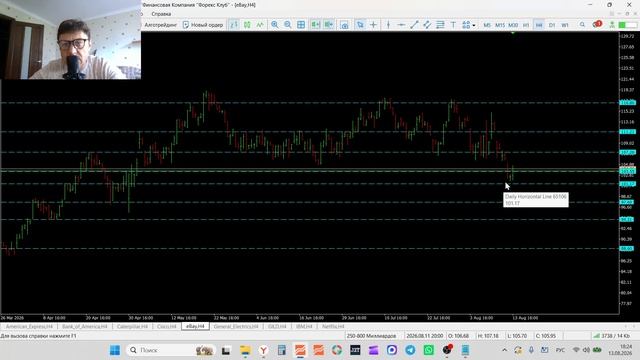640x360 pixels.
Task: Click the close price C: 105.95
Action: point(546,336)
